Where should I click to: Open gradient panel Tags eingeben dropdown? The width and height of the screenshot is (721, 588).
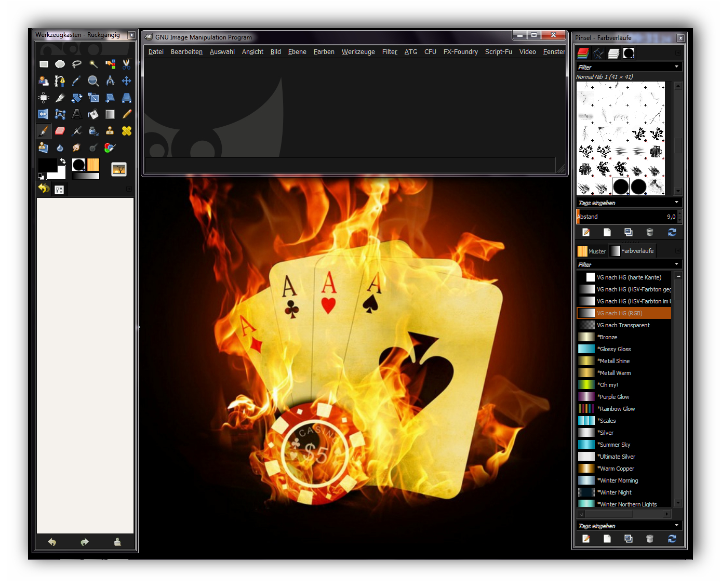point(676,526)
